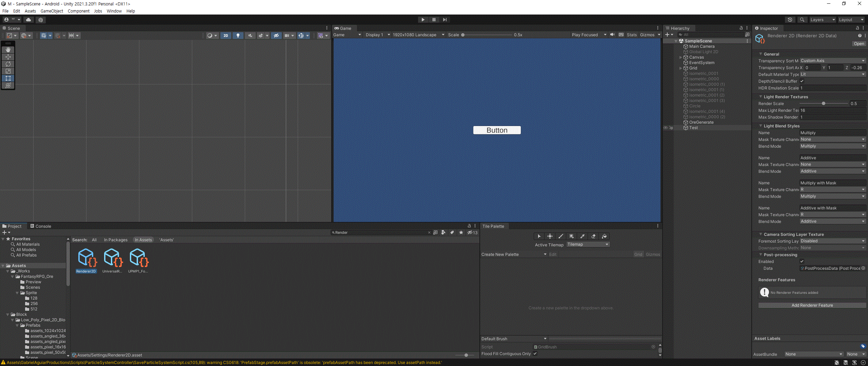This screenshot has height=366, width=868.
Task: Switch to the Console tab
Action: (x=41, y=226)
